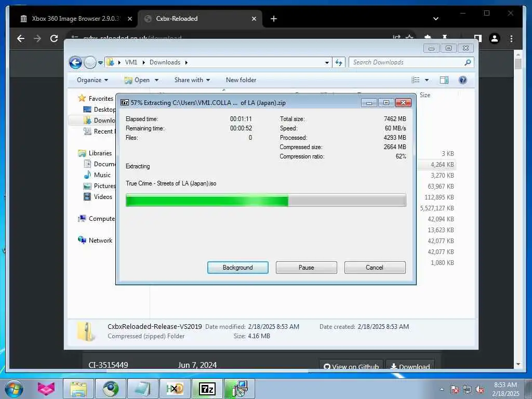Open the tab search dropdown chevron
This screenshot has width=532, height=399.
tap(436, 19)
